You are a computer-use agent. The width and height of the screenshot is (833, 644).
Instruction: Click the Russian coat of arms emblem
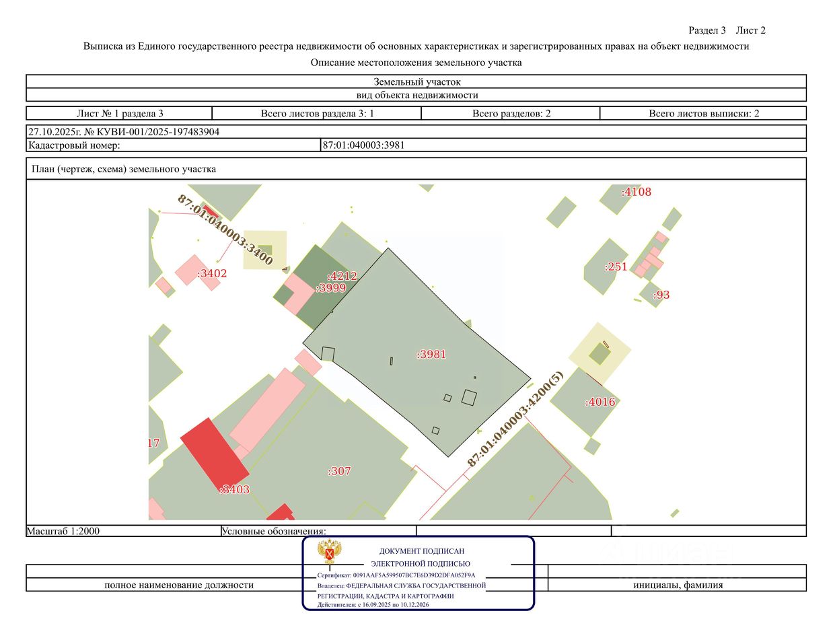[330, 552]
